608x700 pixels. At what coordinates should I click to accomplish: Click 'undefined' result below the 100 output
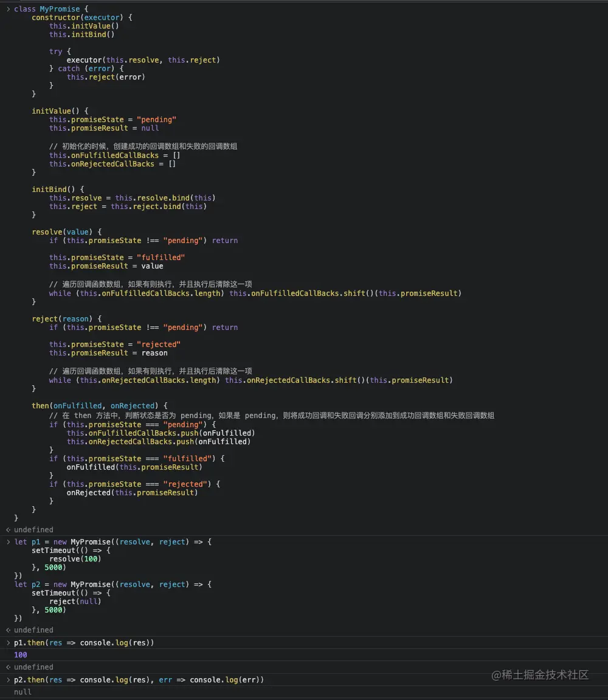(33, 667)
